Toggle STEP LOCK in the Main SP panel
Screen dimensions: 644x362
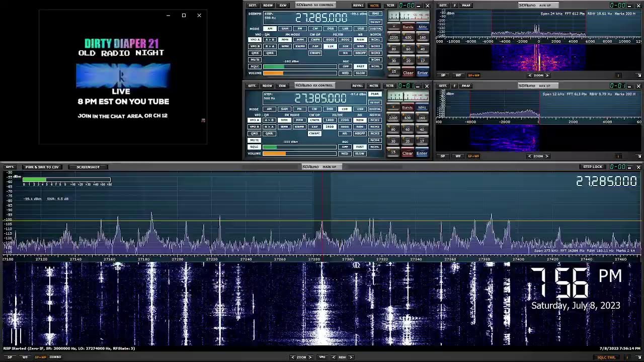coord(592,167)
